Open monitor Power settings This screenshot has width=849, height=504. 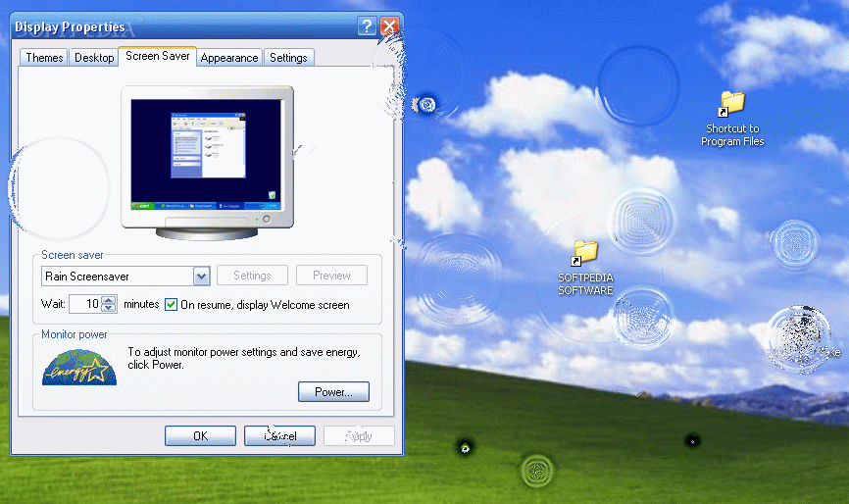coord(333,392)
